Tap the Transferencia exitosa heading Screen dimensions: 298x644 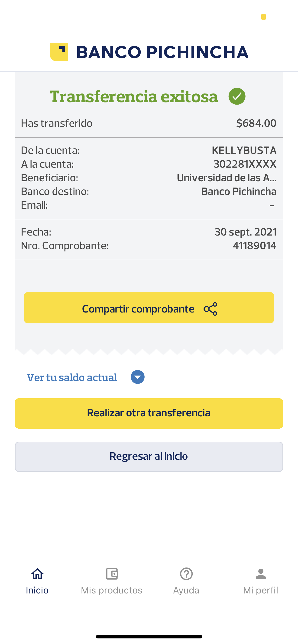134,96
